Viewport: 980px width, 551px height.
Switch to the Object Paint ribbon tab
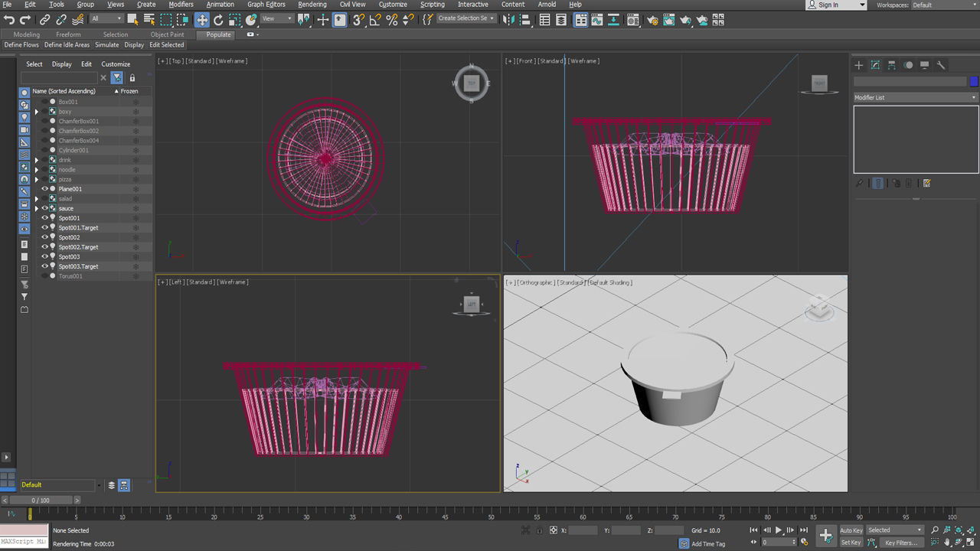[x=167, y=34]
